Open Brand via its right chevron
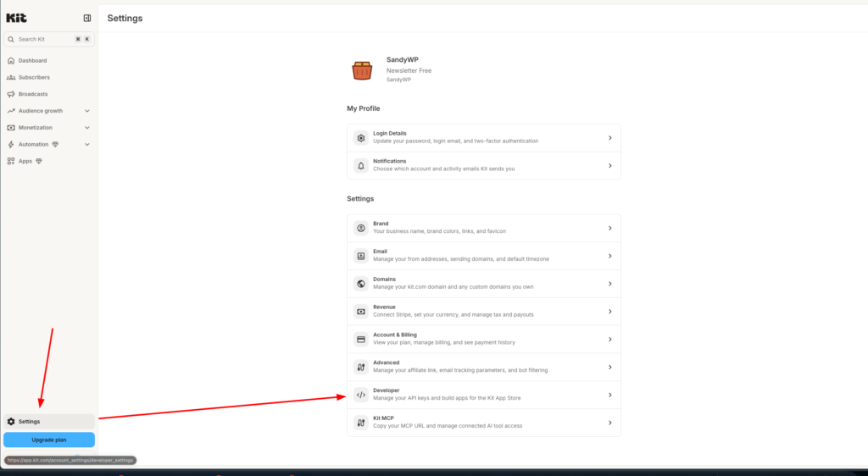The height and width of the screenshot is (476, 868). pyautogui.click(x=610, y=228)
